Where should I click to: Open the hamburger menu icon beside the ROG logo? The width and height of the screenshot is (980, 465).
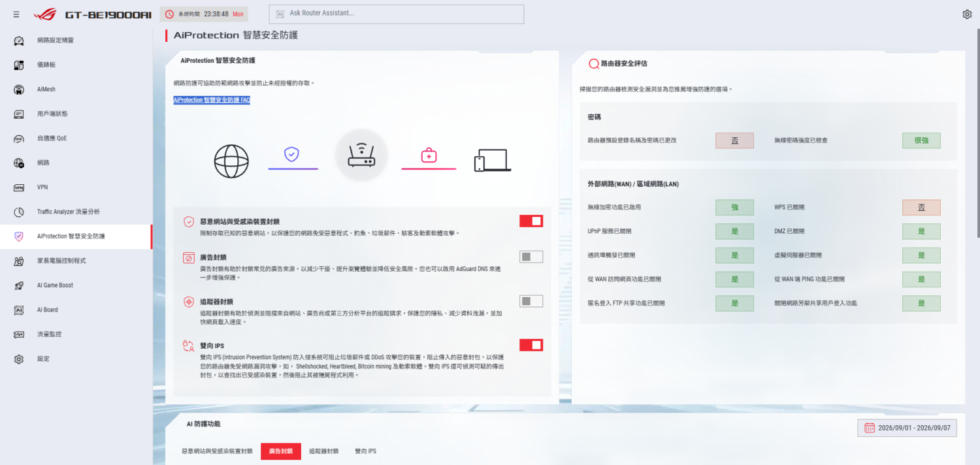(16, 14)
